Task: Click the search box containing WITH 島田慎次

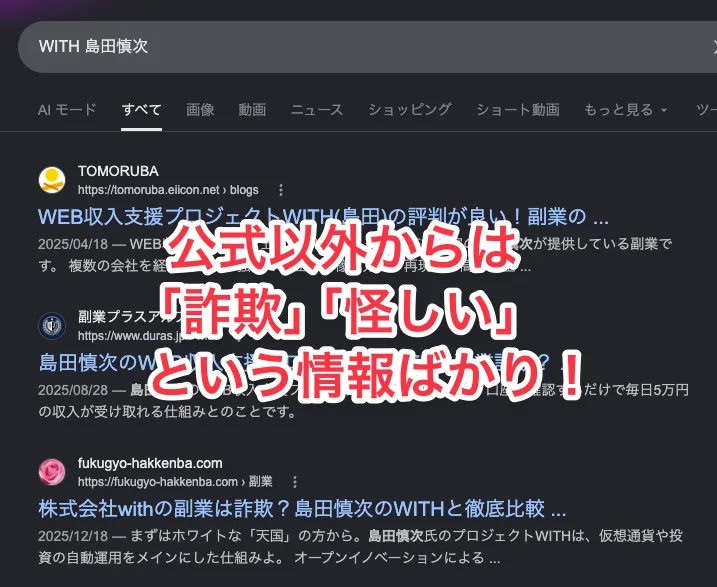Action: click(x=367, y=47)
